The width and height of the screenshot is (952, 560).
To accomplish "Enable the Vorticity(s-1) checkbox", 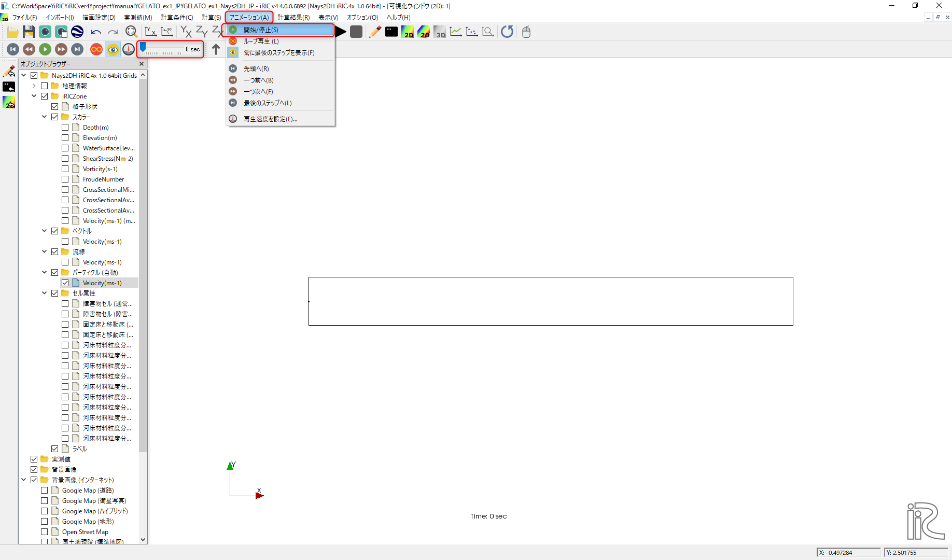I will tap(65, 169).
